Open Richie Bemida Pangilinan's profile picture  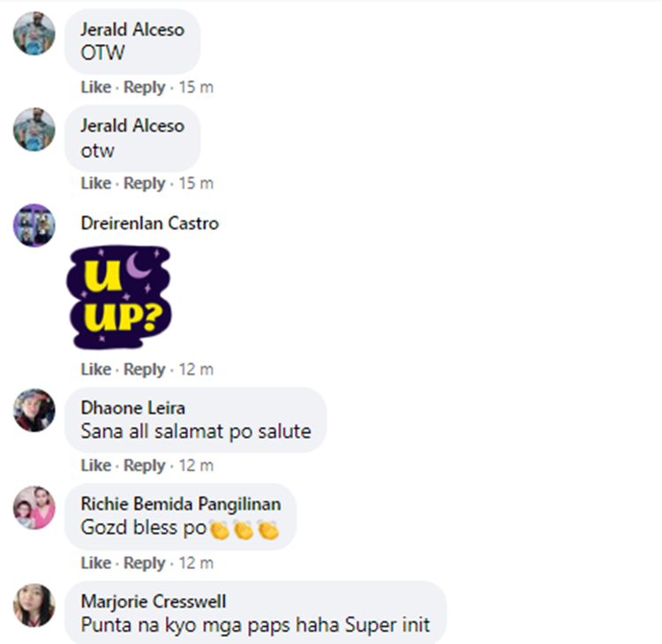tap(34, 507)
